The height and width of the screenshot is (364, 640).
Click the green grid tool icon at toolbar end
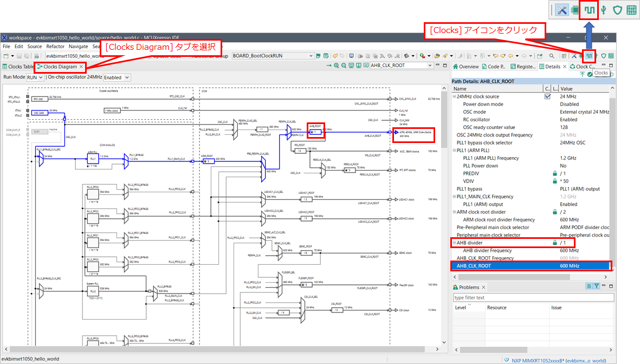(x=611, y=56)
